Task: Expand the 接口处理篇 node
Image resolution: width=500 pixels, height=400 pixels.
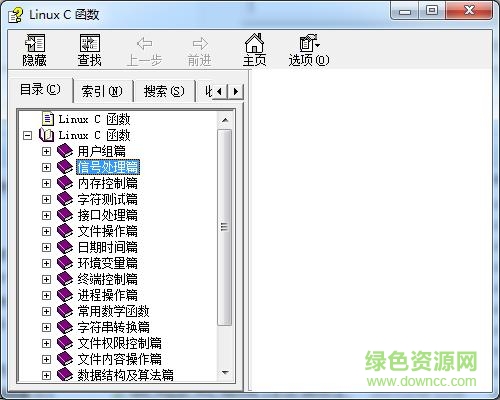Action: (46, 215)
